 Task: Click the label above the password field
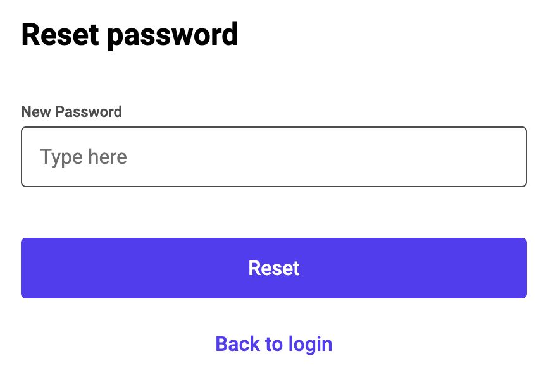(71, 112)
